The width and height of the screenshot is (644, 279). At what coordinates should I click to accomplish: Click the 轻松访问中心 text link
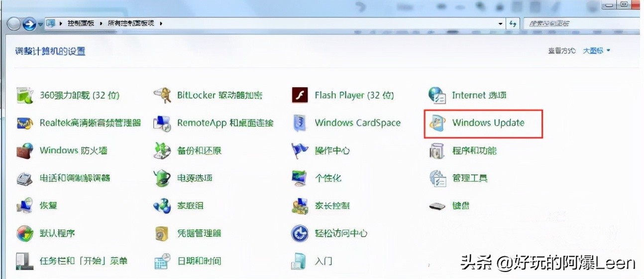pos(341,233)
